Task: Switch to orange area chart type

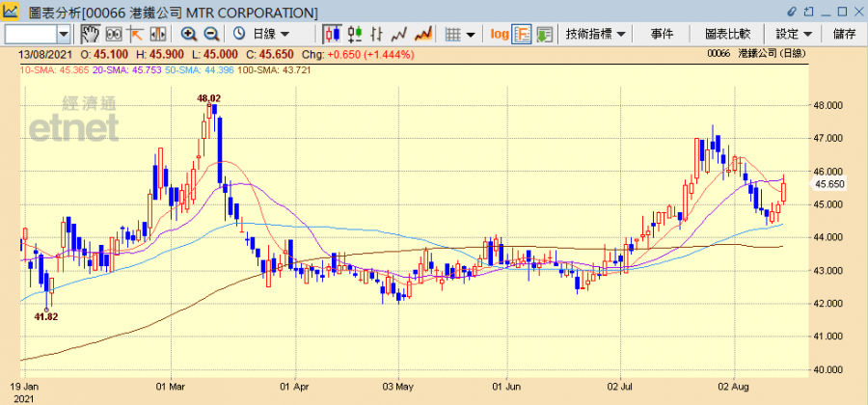Action: pyautogui.click(x=421, y=34)
